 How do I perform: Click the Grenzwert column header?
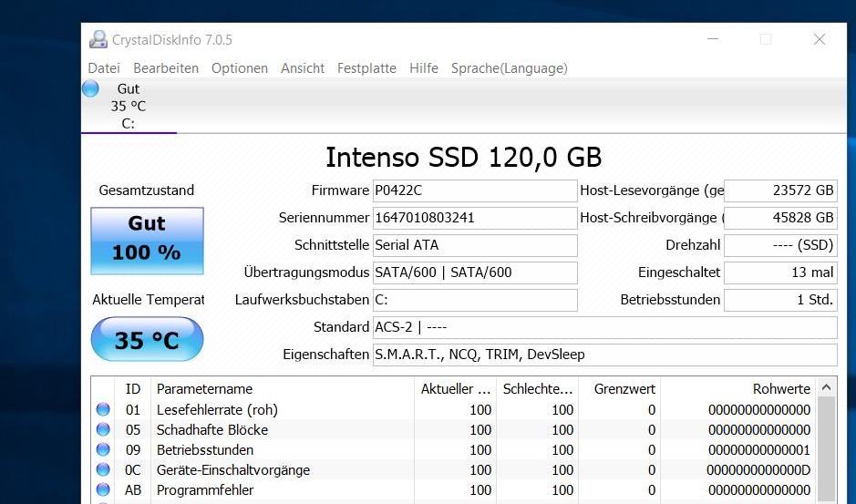point(619,389)
